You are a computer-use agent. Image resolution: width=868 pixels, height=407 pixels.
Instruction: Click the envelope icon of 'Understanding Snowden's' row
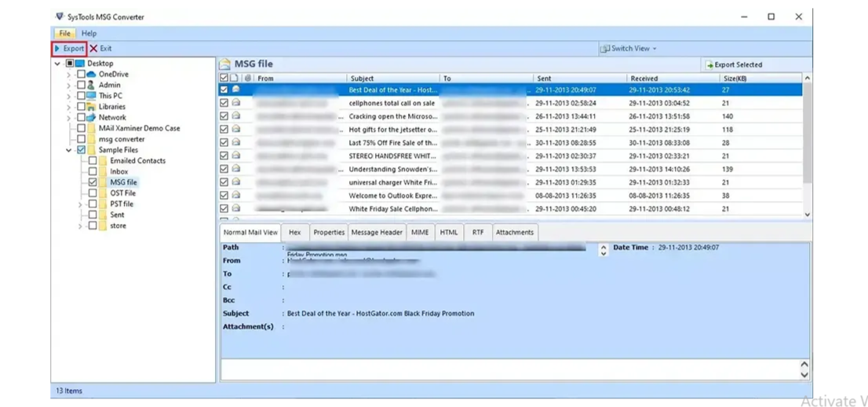click(235, 169)
